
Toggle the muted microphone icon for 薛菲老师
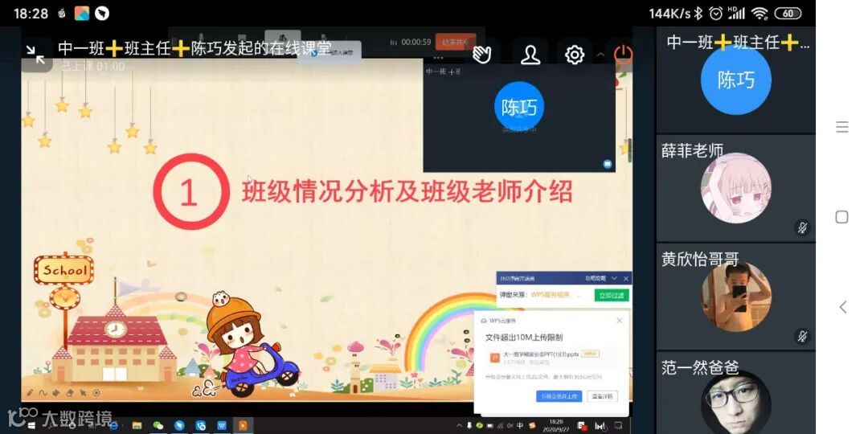point(801,227)
